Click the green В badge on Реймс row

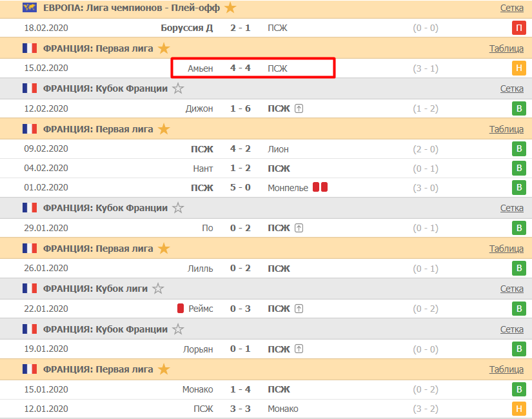[x=518, y=309]
